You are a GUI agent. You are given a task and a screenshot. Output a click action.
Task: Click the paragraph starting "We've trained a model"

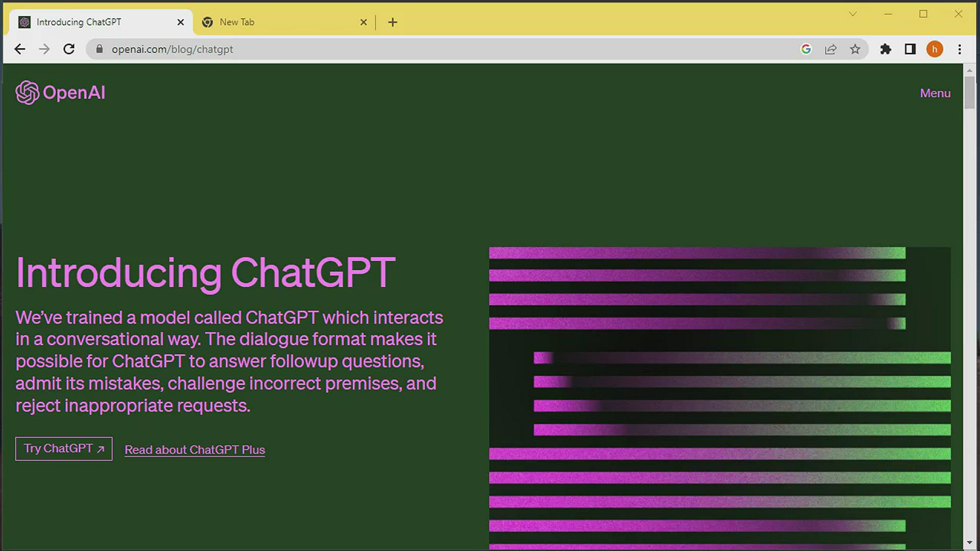[x=229, y=361]
